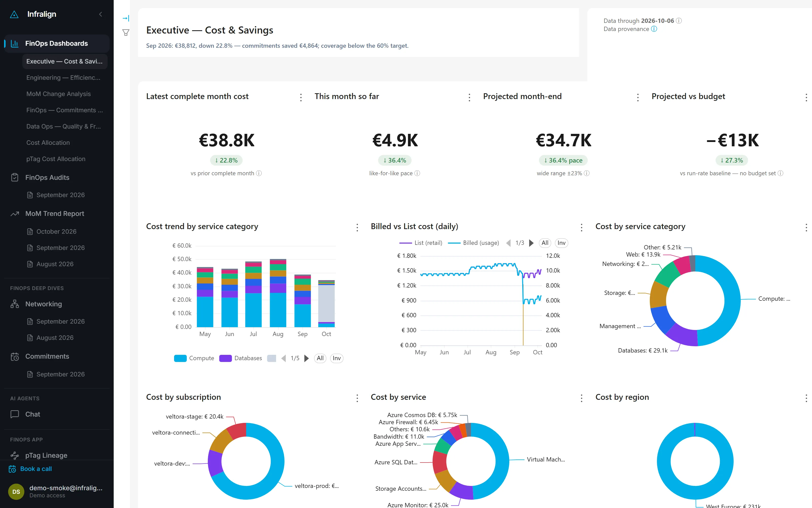Open MoM Change Analysis dashboard
This screenshot has height=508, width=812.
[x=65, y=94]
